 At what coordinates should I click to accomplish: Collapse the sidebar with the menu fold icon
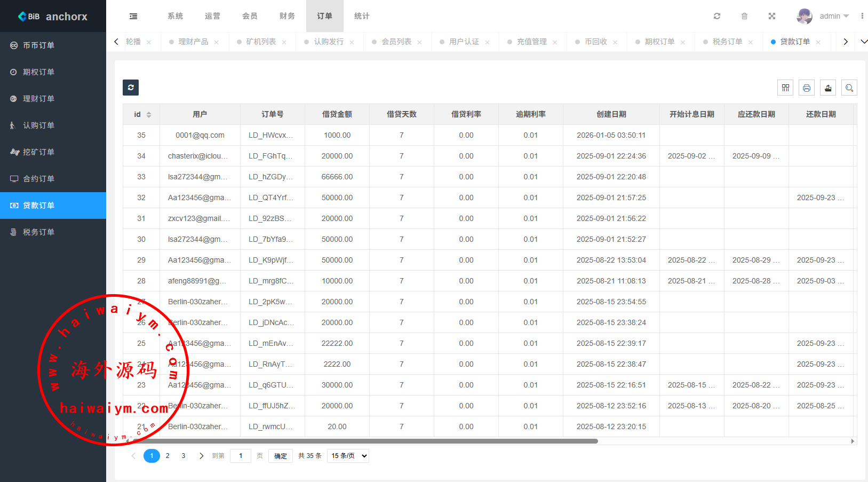coord(133,16)
